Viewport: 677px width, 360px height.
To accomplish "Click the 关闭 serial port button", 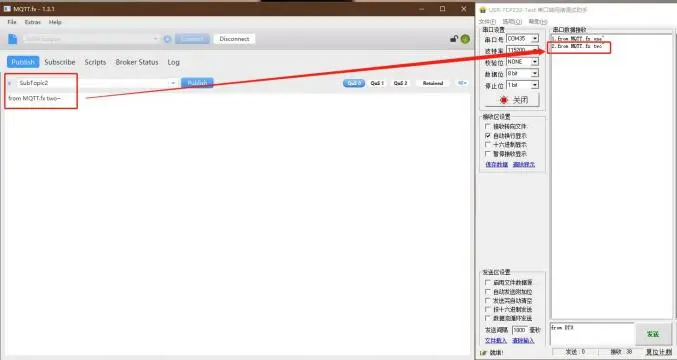I will point(512,100).
